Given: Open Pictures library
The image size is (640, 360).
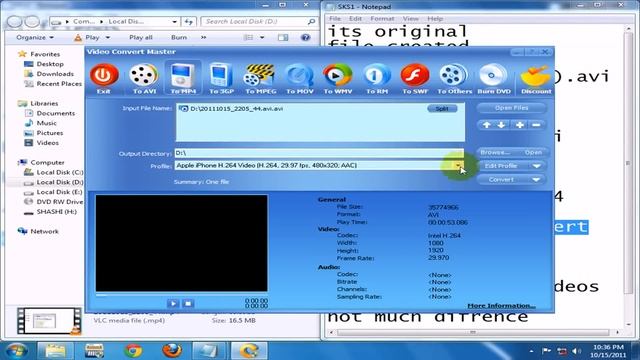Looking at the screenshot, I should tap(50, 133).
